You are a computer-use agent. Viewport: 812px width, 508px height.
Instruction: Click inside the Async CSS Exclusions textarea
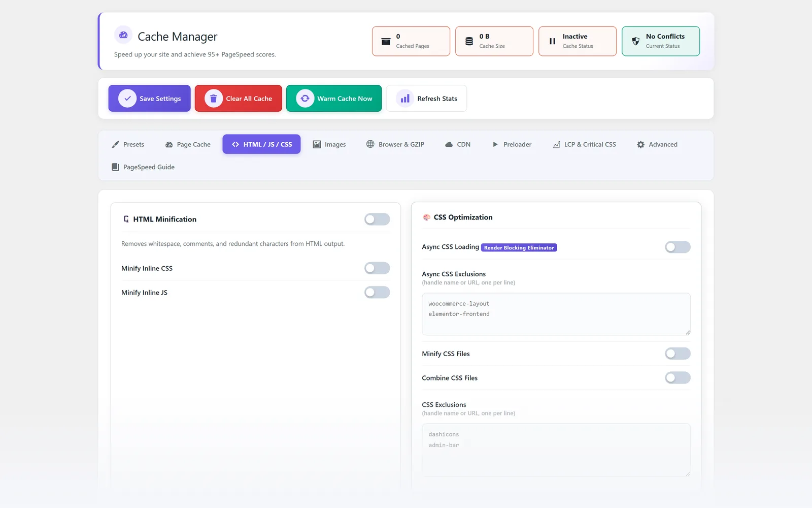(x=556, y=314)
